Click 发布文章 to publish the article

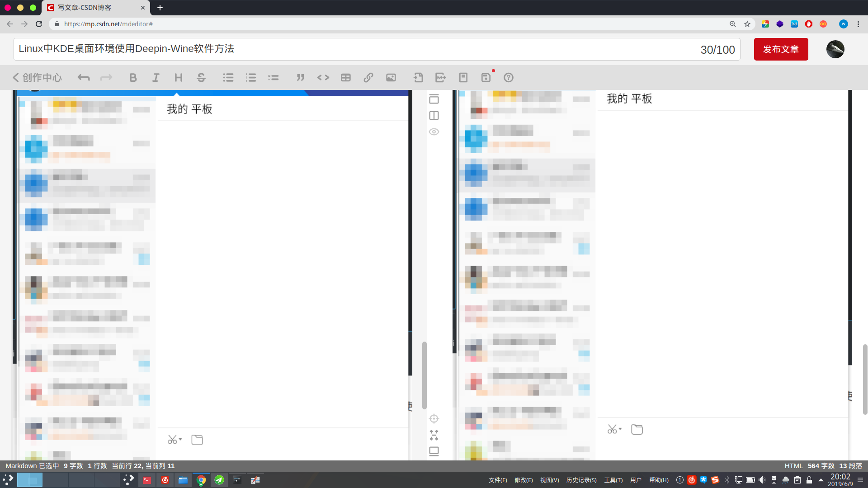[781, 49]
